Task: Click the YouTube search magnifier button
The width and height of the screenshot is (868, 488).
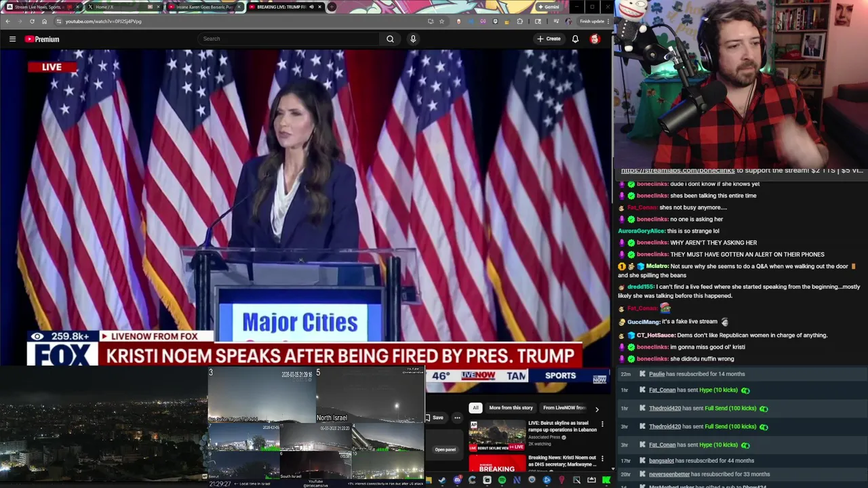Action: tap(390, 39)
